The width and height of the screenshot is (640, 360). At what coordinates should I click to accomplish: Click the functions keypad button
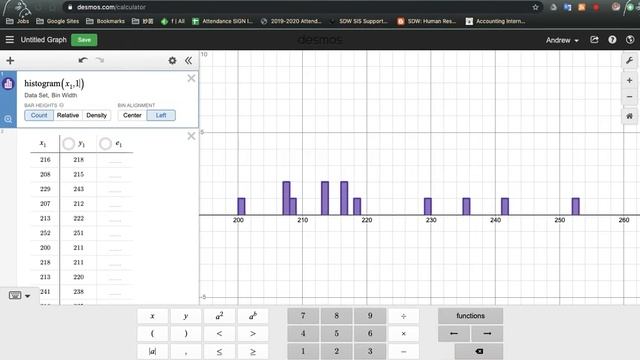(470, 316)
